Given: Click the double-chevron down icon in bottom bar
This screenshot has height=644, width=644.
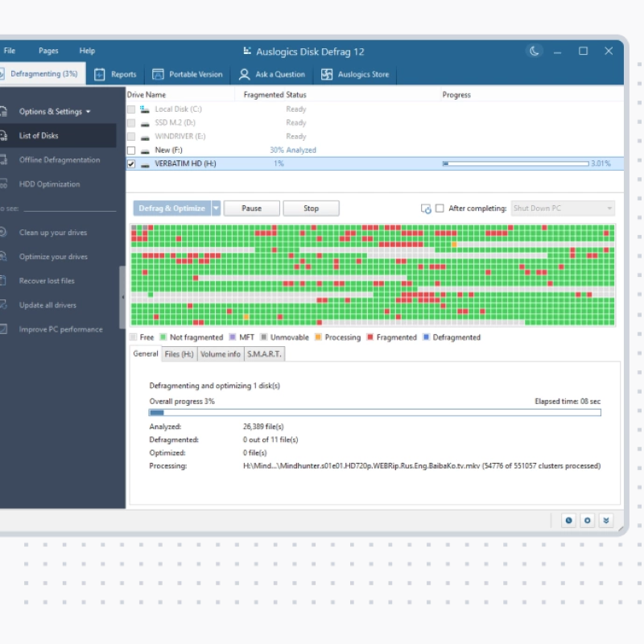Looking at the screenshot, I should [x=606, y=520].
